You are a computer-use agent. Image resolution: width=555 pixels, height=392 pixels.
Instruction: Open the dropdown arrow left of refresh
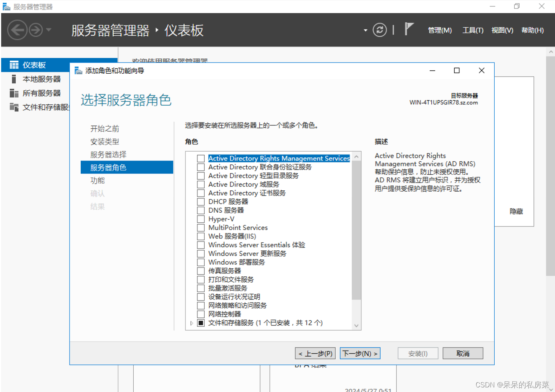pyautogui.click(x=365, y=30)
